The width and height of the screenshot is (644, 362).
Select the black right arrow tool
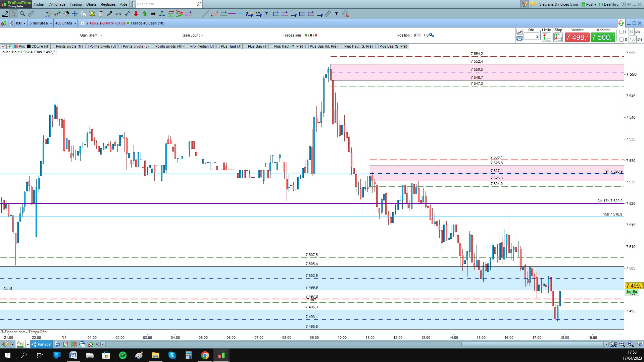[x=153, y=14]
